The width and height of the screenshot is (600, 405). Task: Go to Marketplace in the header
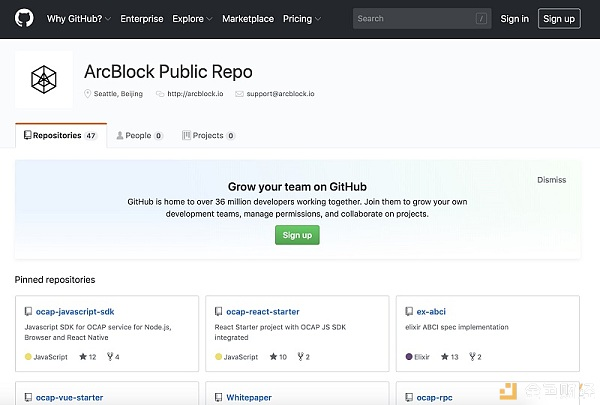[x=248, y=19]
